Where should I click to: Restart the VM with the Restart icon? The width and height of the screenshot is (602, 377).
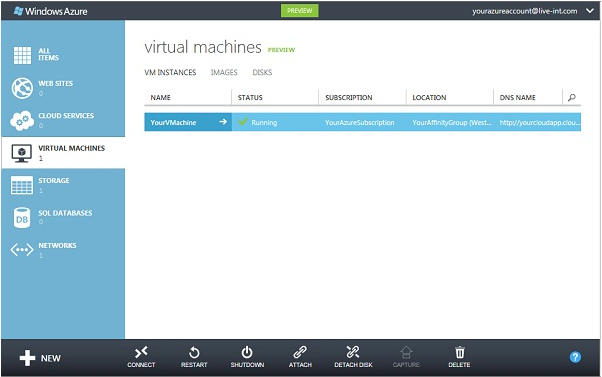pos(194,352)
